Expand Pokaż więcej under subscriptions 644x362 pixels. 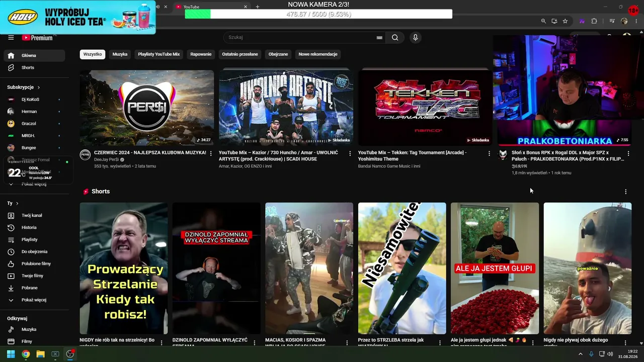click(34, 184)
